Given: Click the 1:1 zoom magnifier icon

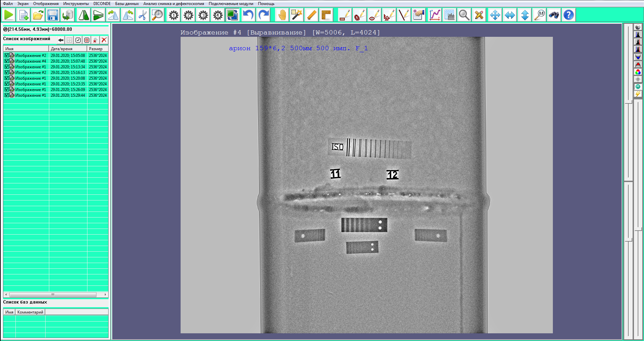Looking at the screenshot, I should [x=539, y=15].
